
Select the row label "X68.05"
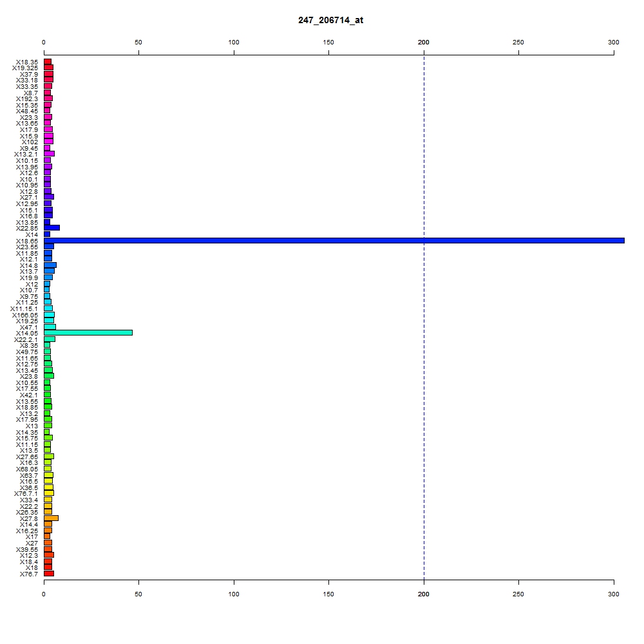[x=27, y=469]
